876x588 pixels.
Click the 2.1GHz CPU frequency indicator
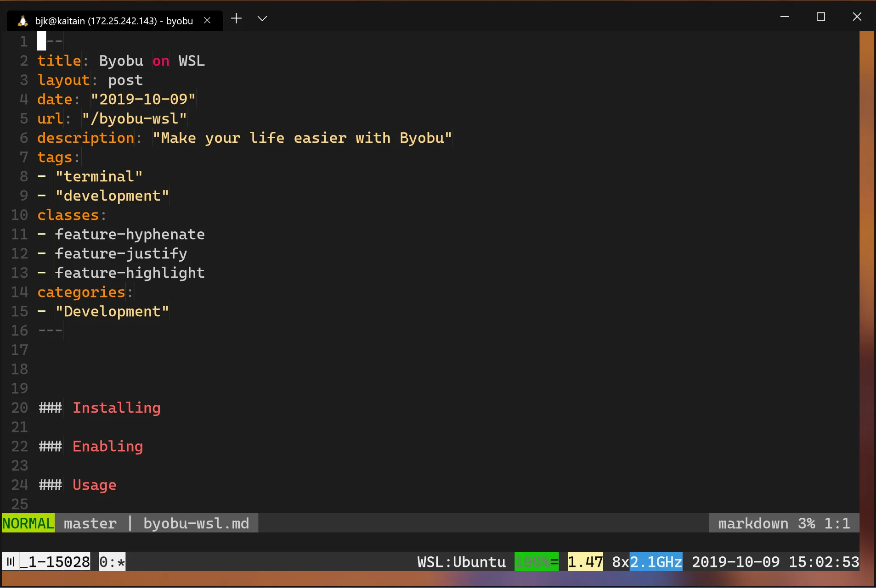point(656,562)
